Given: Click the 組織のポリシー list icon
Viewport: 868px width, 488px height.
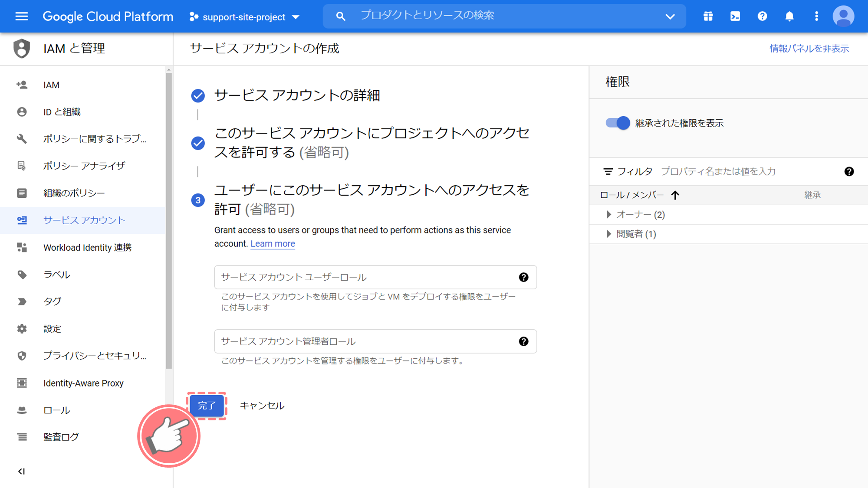Looking at the screenshot, I should tap(22, 193).
